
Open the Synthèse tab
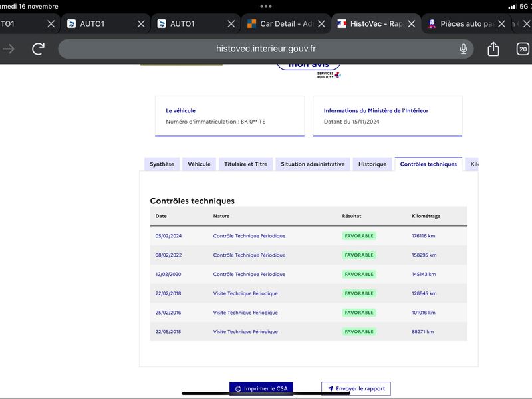(162, 164)
